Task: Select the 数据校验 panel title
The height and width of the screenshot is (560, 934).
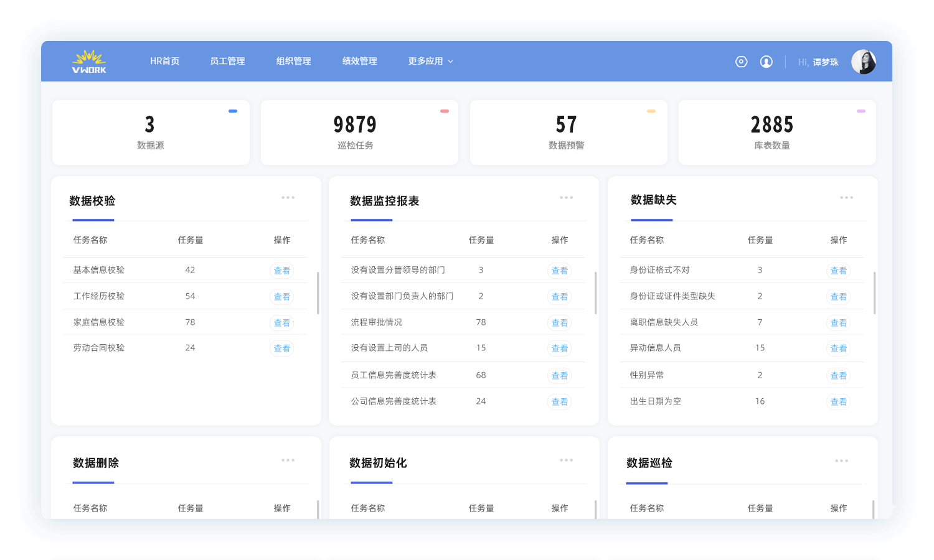Action: tap(92, 201)
